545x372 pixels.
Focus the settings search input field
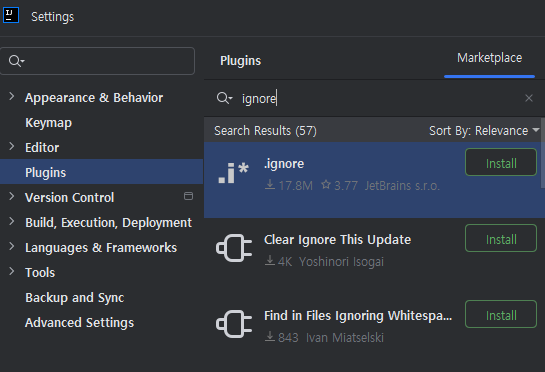97,61
